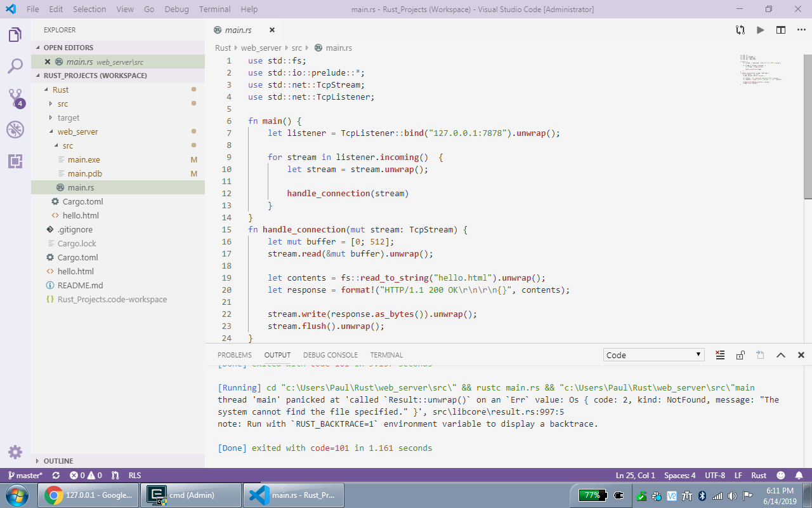Switch to Chrome in the Windows taskbar

click(88, 495)
